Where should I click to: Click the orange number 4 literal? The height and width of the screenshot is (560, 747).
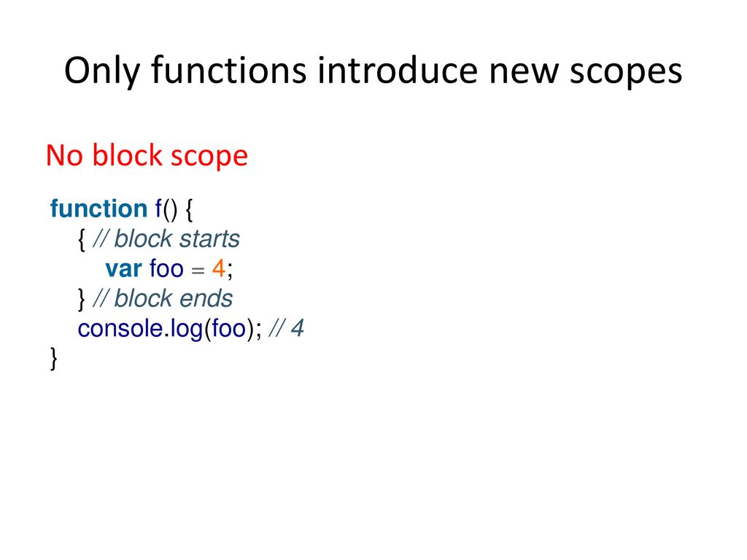click(219, 268)
